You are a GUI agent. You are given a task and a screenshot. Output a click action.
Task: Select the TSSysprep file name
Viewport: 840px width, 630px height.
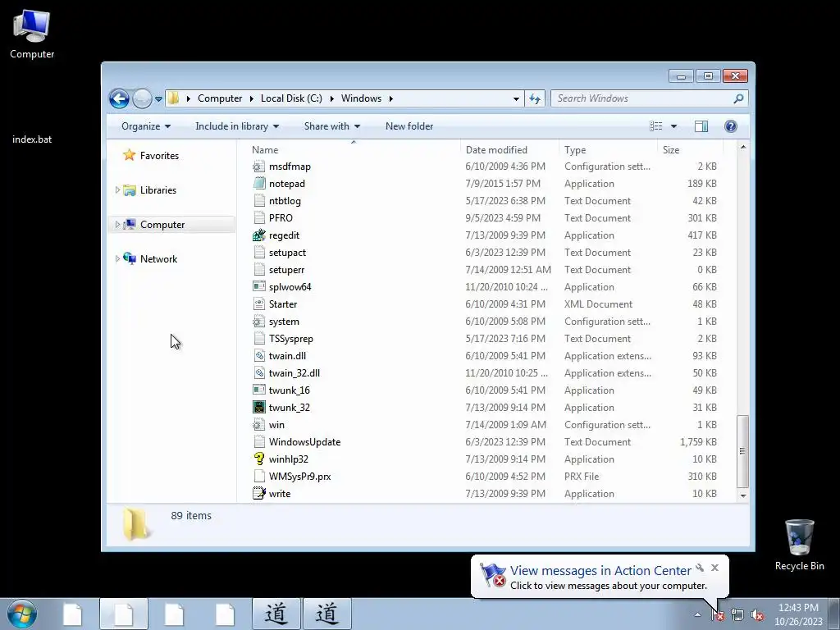[291, 339]
